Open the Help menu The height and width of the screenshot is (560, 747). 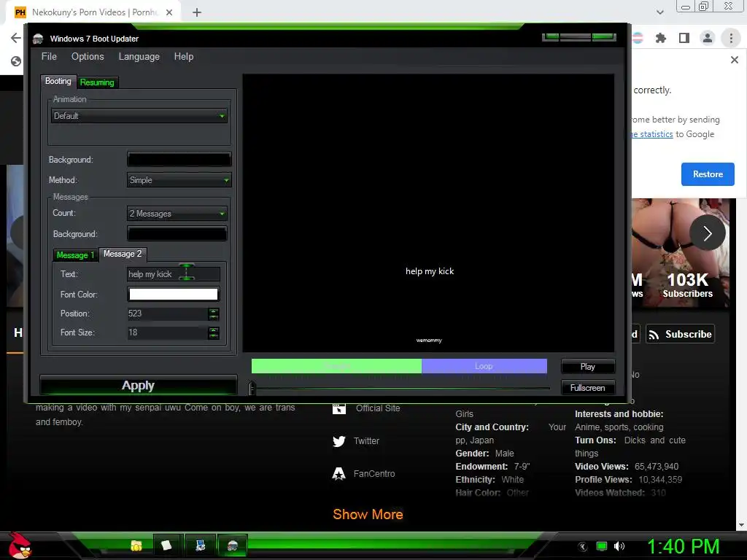(184, 57)
